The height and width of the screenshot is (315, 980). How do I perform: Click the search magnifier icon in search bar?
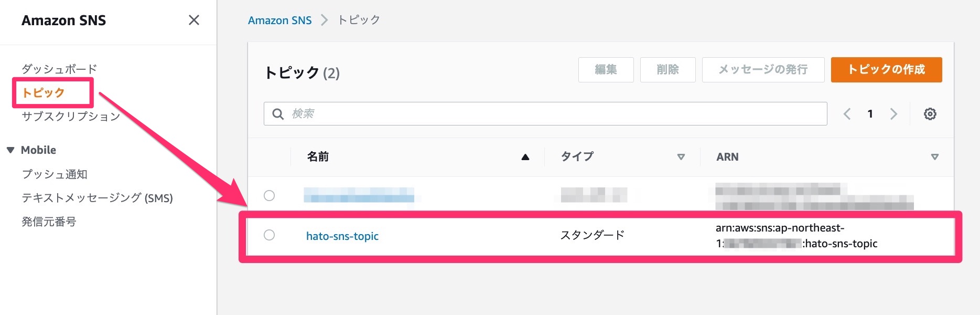click(278, 113)
